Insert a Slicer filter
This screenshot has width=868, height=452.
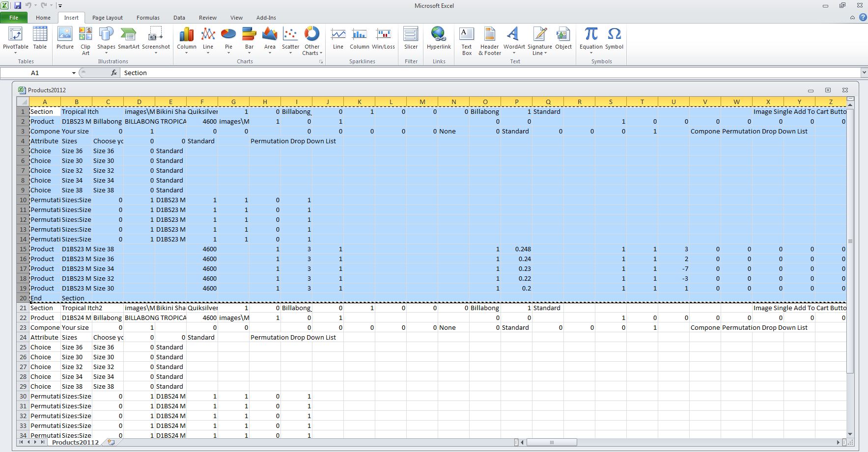pyautogui.click(x=411, y=39)
